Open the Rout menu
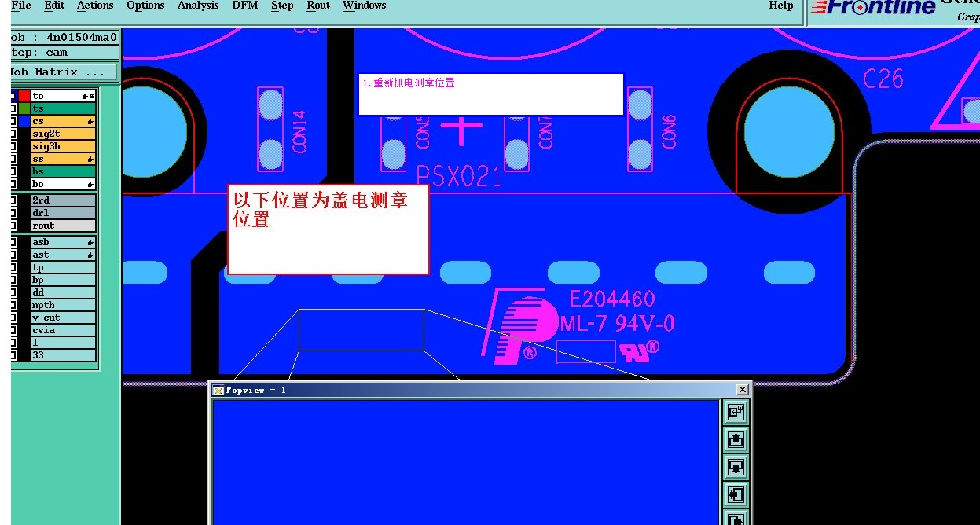The width and height of the screenshot is (980, 525). pos(318,6)
